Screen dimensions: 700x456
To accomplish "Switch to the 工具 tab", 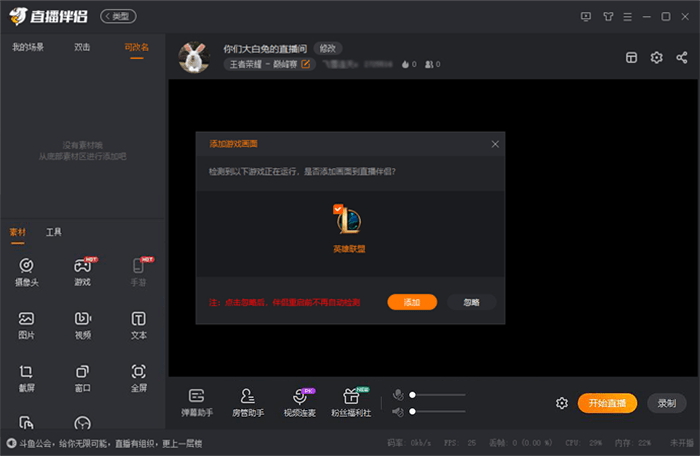I will point(54,232).
